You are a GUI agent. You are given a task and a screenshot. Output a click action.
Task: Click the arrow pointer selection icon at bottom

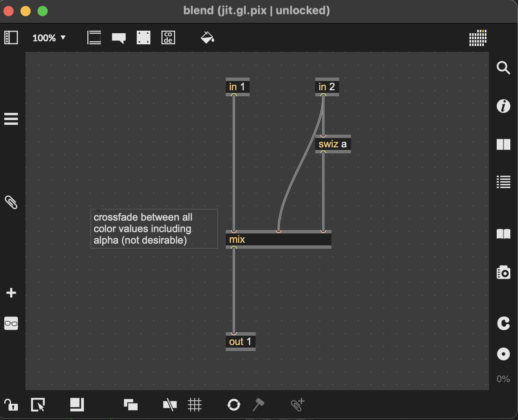click(x=38, y=405)
